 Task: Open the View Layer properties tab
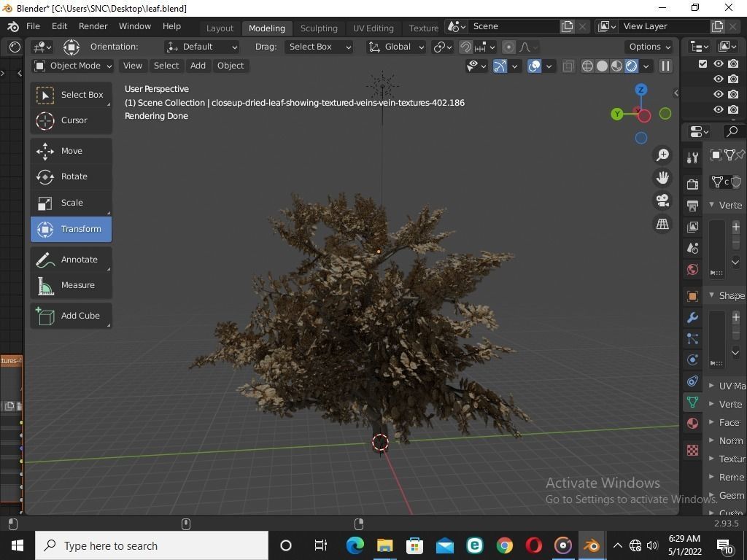pyautogui.click(x=692, y=227)
